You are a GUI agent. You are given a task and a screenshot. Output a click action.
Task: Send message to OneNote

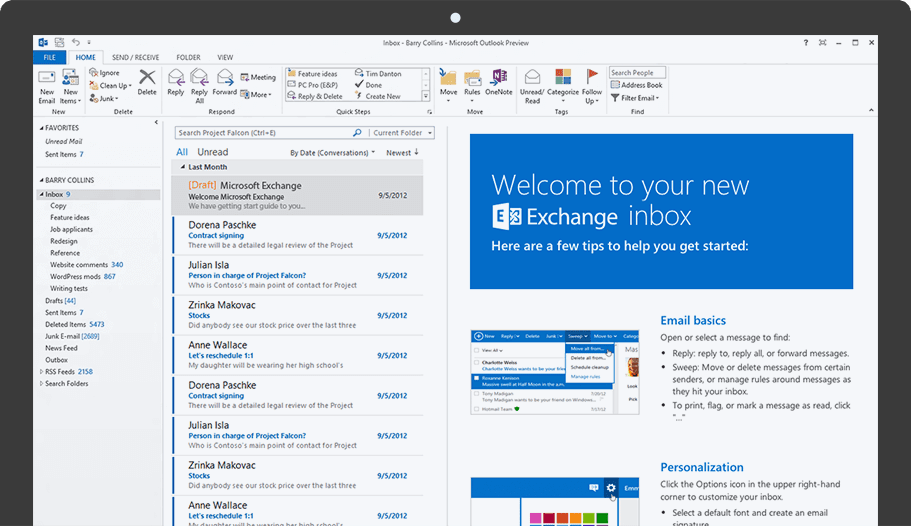pyautogui.click(x=498, y=80)
